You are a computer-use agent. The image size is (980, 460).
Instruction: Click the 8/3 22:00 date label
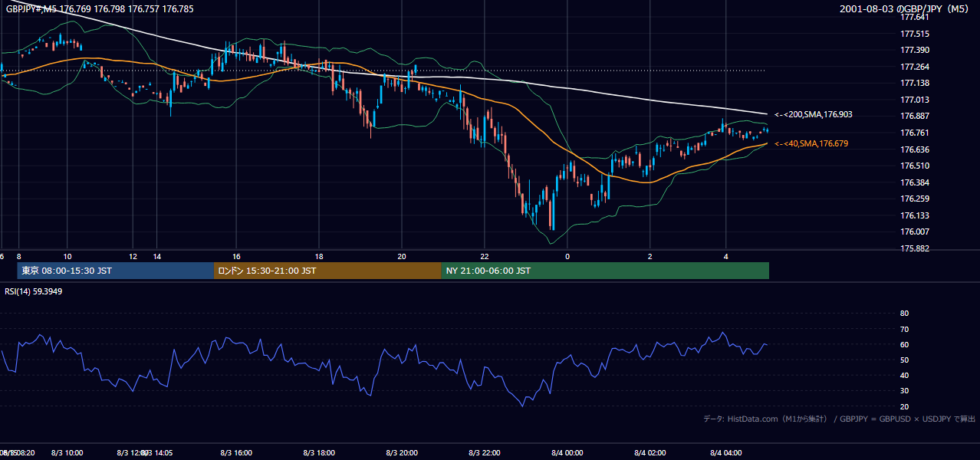(485, 453)
